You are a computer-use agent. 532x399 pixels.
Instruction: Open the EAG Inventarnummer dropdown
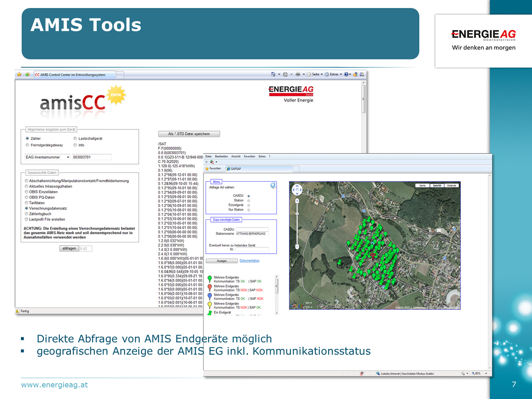[x=68, y=157]
